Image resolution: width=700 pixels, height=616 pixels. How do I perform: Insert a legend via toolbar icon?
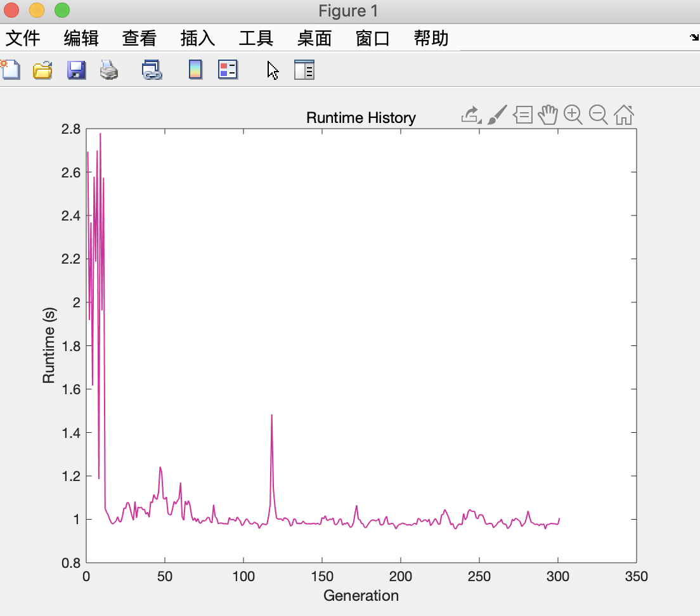pyautogui.click(x=228, y=70)
